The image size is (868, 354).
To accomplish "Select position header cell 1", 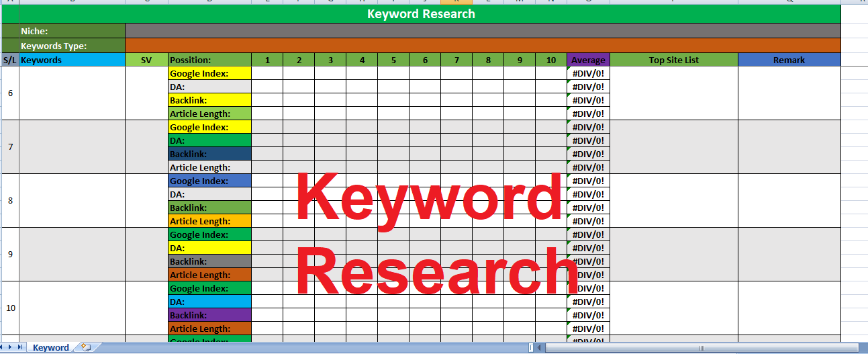I will (x=267, y=60).
